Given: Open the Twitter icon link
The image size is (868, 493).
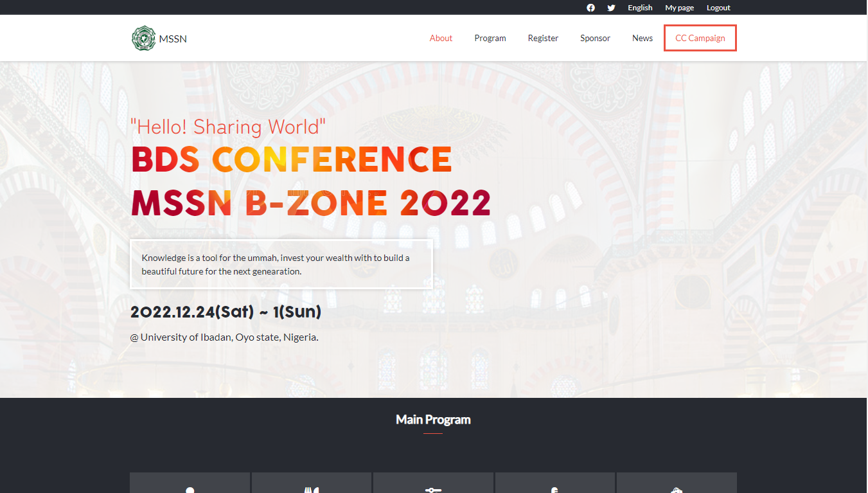Looking at the screenshot, I should [611, 8].
